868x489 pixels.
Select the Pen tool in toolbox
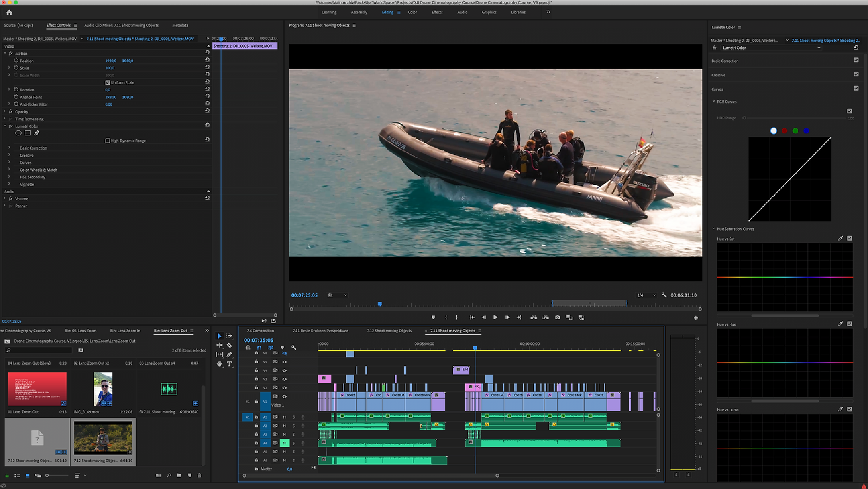(x=229, y=355)
